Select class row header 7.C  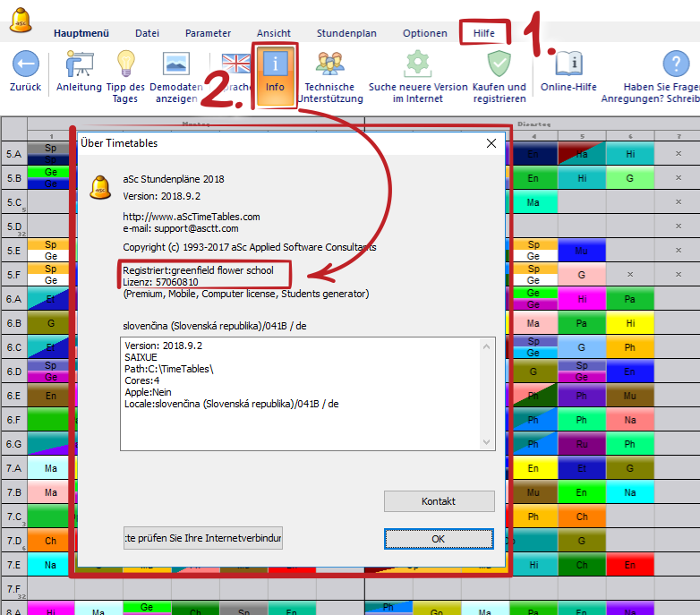14,517
